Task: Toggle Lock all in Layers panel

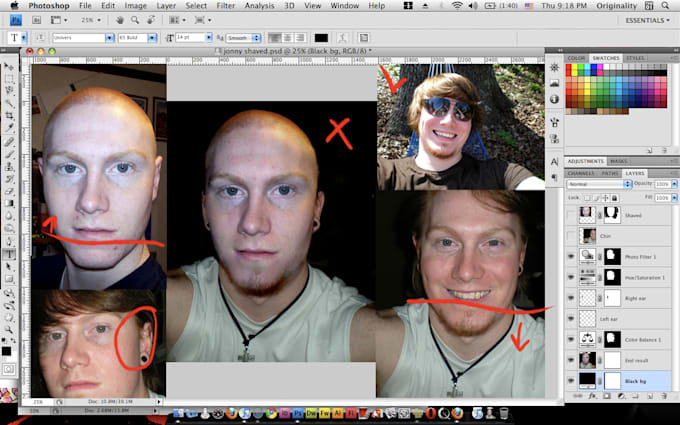Action: (615, 198)
